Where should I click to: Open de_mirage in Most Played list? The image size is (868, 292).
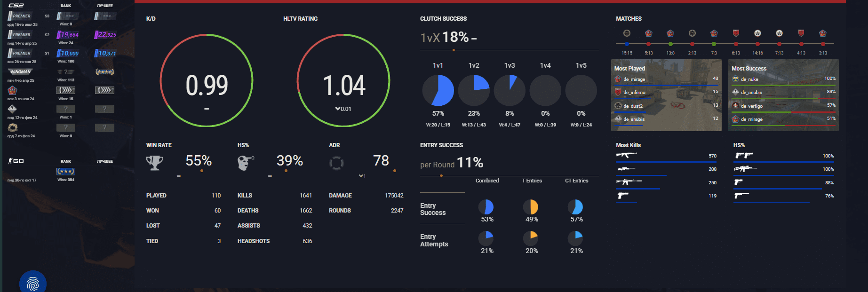[634, 79]
